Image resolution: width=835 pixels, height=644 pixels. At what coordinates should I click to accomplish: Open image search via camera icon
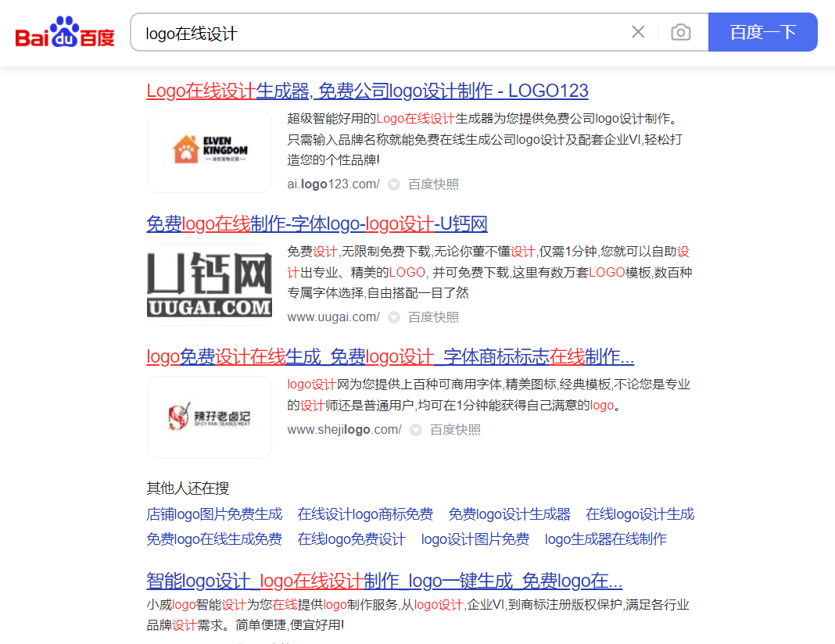(680, 32)
